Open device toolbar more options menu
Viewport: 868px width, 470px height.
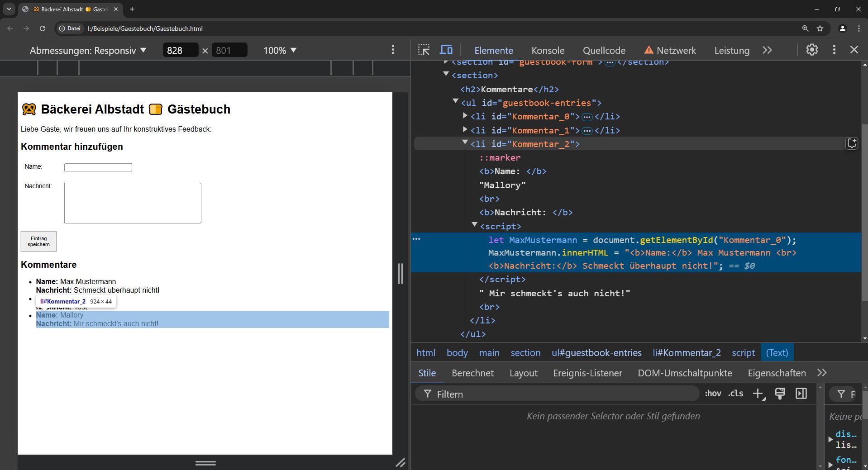393,50
